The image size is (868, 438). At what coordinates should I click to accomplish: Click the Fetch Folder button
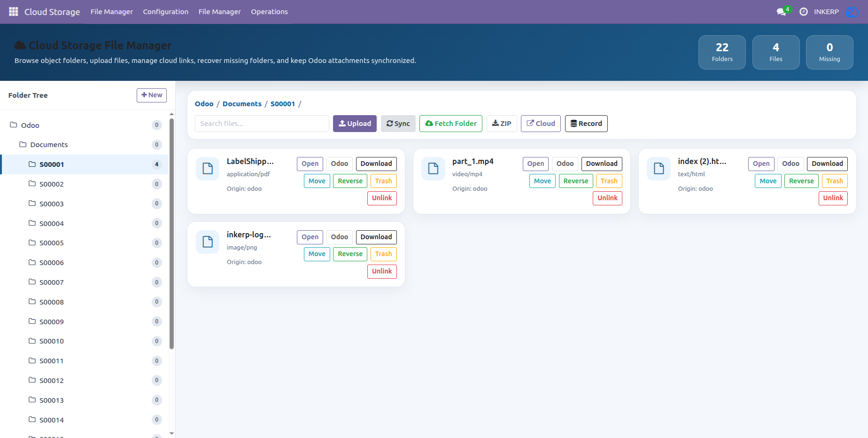pyautogui.click(x=451, y=124)
